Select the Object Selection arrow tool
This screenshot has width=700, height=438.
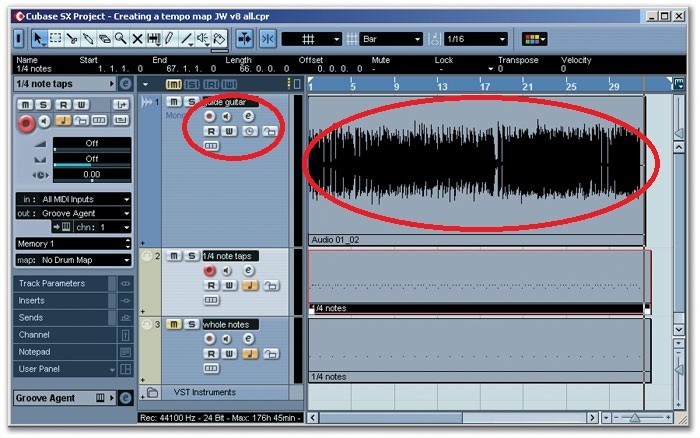(x=39, y=39)
